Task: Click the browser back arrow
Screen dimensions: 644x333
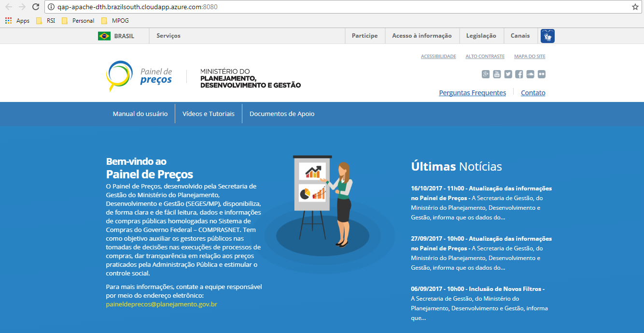Action: coord(8,7)
